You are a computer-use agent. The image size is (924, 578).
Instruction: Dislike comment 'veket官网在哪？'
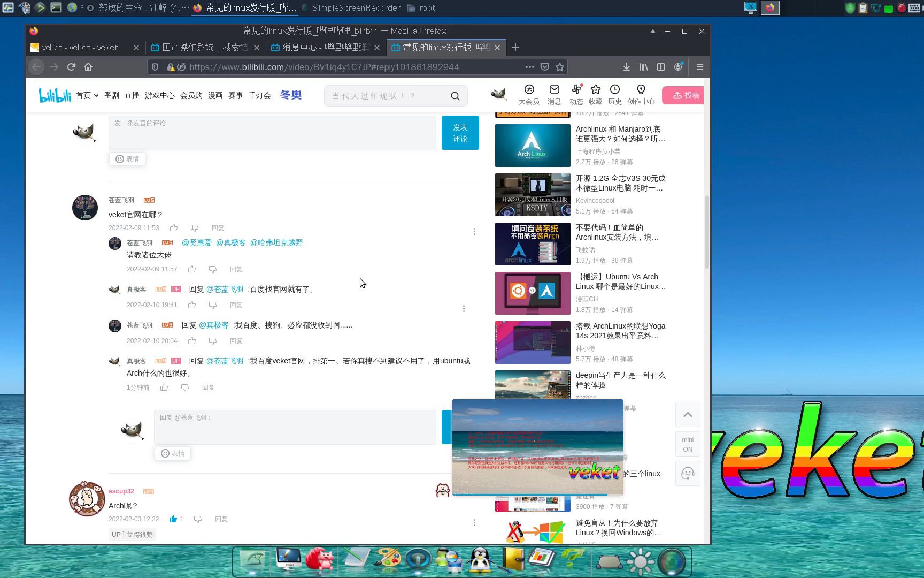[x=195, y=228]
